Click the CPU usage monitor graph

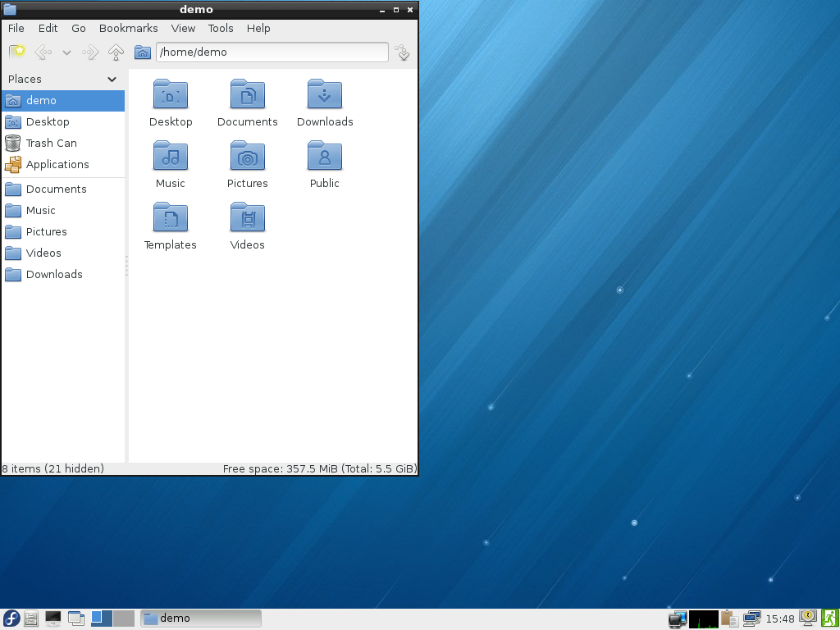pyautogui.click(x=703, y=619)
